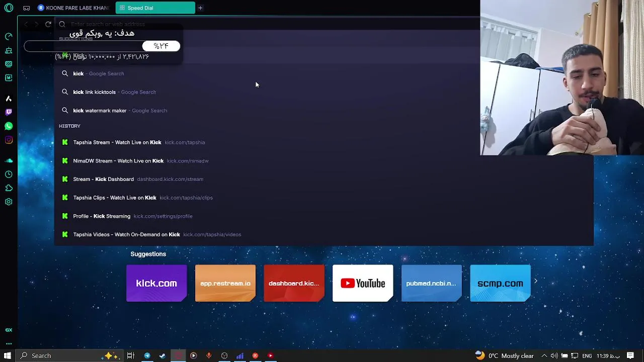Image resolution: width=644 pixels, height=362 pixels.
Task: Open YouTube speed dial tile
Action: tap(363, 283)
